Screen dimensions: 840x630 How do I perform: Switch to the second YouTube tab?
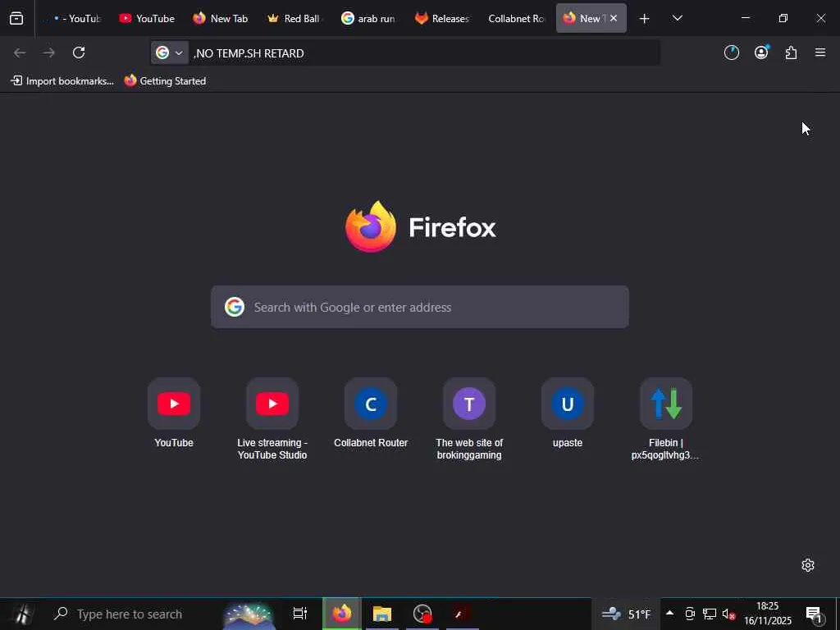pos(147,18)
